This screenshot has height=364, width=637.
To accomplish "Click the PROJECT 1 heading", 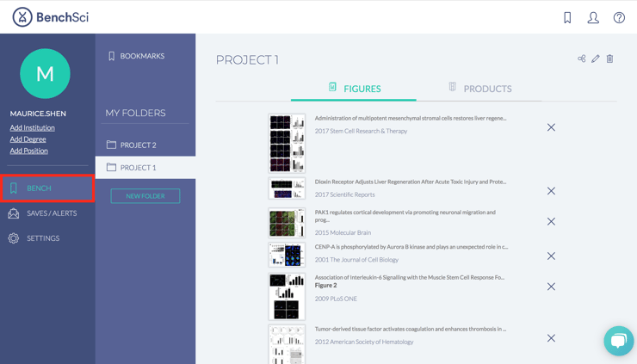I will (247, 59).
